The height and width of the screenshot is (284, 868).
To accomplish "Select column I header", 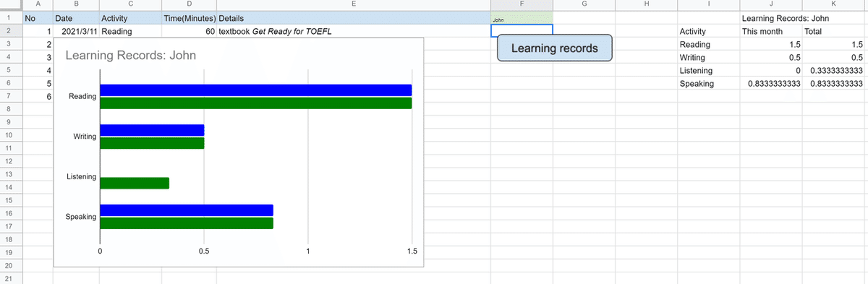I will (x=709, y=5).
